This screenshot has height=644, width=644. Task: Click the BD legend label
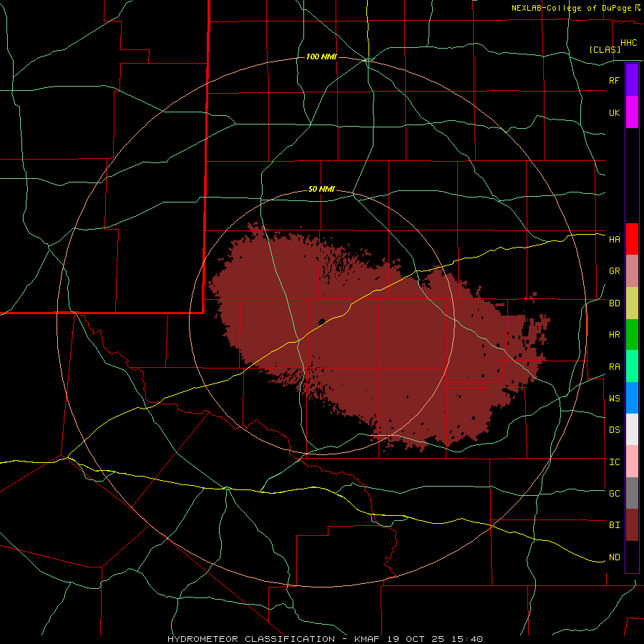[614, 303]
